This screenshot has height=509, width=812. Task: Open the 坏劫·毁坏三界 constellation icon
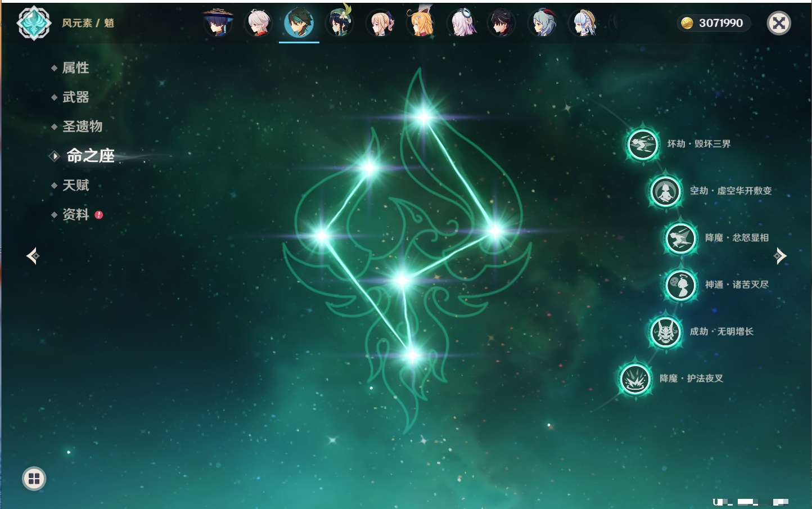tap(642, 145)
